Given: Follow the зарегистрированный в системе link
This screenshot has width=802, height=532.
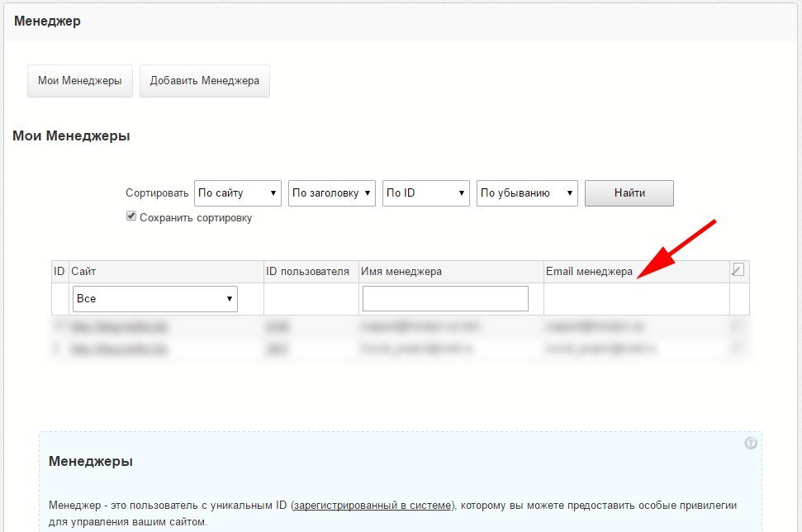Looking at the screenshot, I should click(x=373, y=505).
